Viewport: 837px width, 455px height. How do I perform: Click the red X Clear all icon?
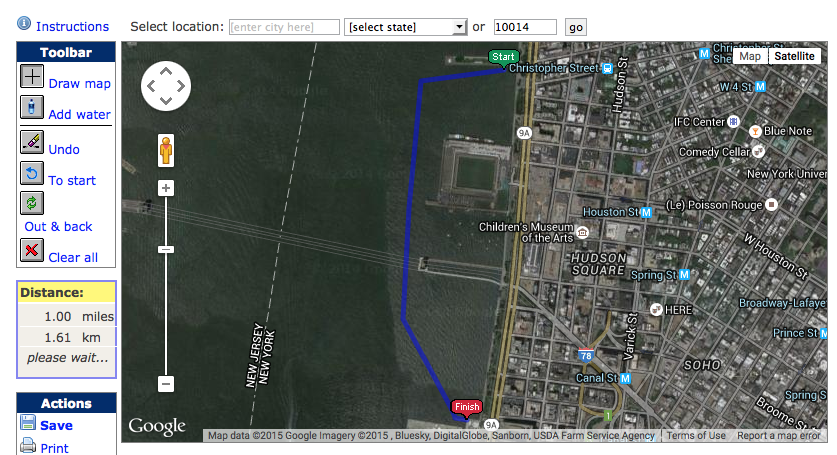point(32,249)
